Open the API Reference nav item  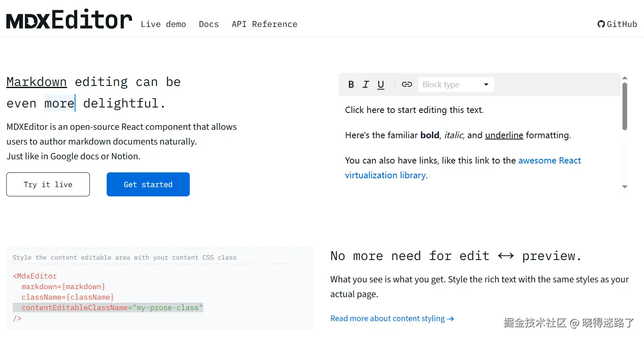264,24
